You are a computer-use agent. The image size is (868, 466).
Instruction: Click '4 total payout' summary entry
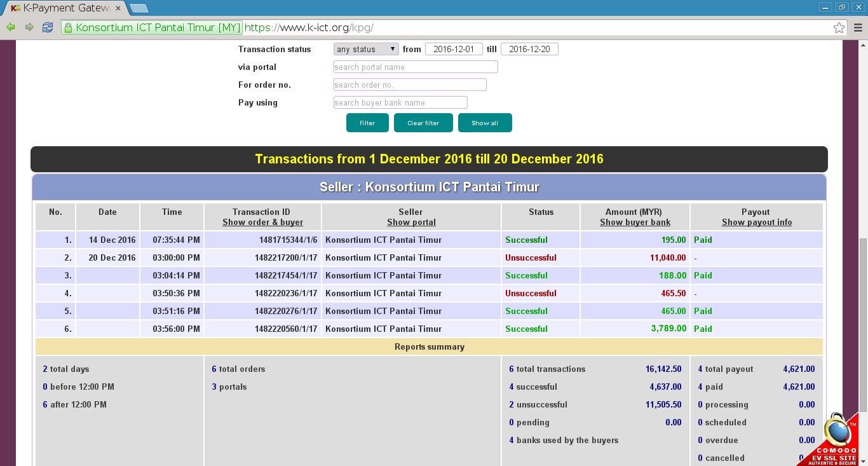[x=726, y=369]
